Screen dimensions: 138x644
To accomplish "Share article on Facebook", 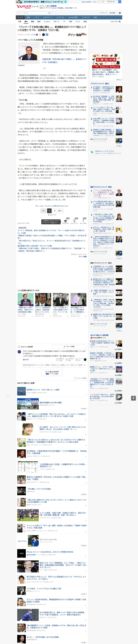I will click(47, 35).
